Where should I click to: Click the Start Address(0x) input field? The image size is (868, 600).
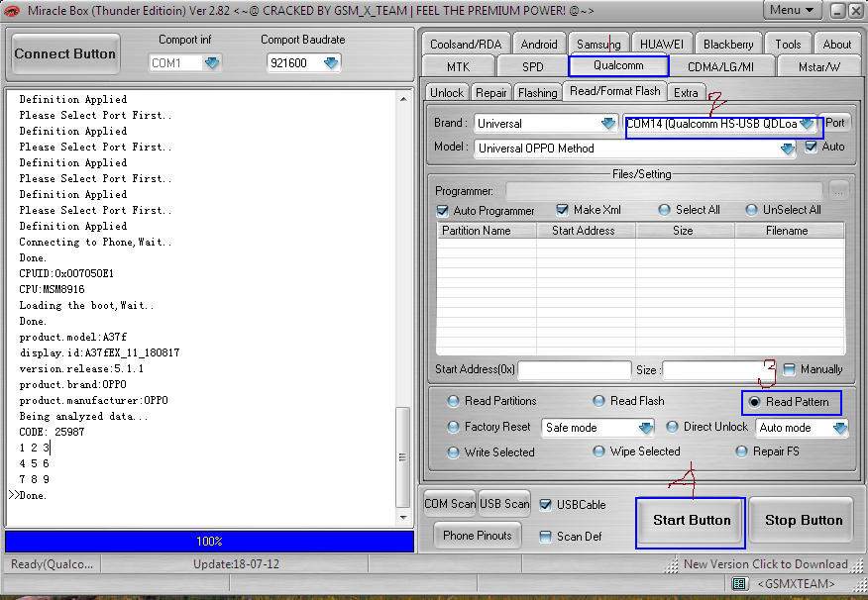coord(574,370)
